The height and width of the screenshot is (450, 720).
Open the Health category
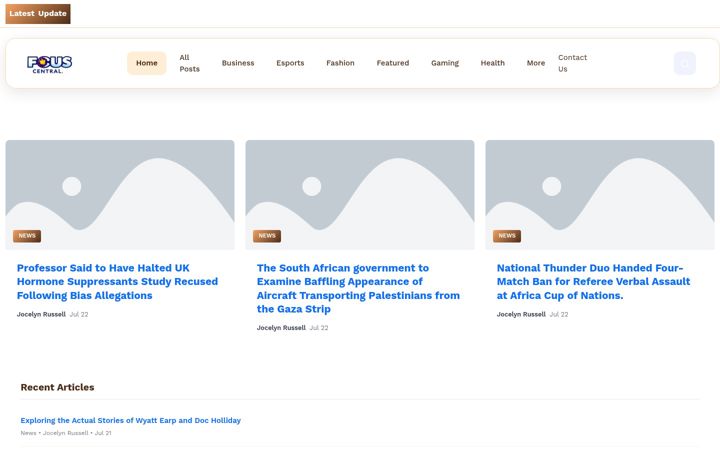[x=493, y=63]
